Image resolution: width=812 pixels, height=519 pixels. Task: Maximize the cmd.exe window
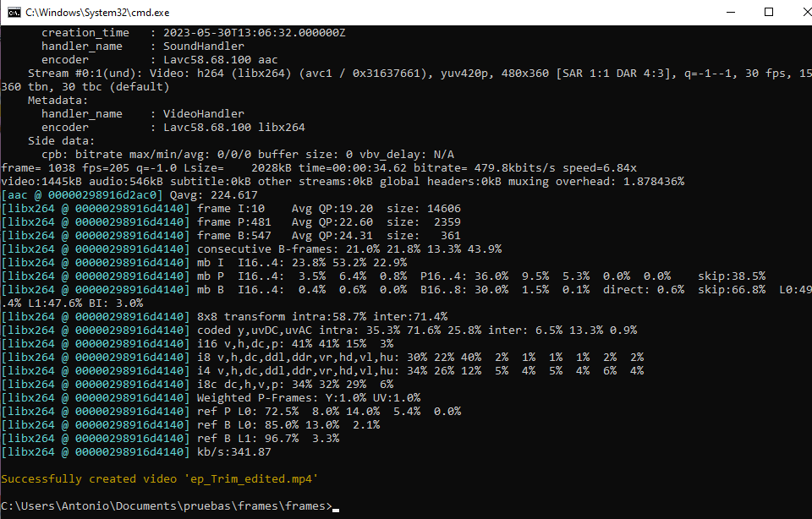(769, 13)
